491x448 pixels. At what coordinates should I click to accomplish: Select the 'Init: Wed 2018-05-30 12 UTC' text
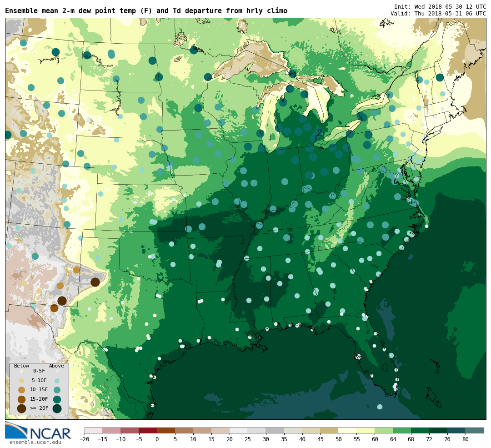[x=440, y=6]
